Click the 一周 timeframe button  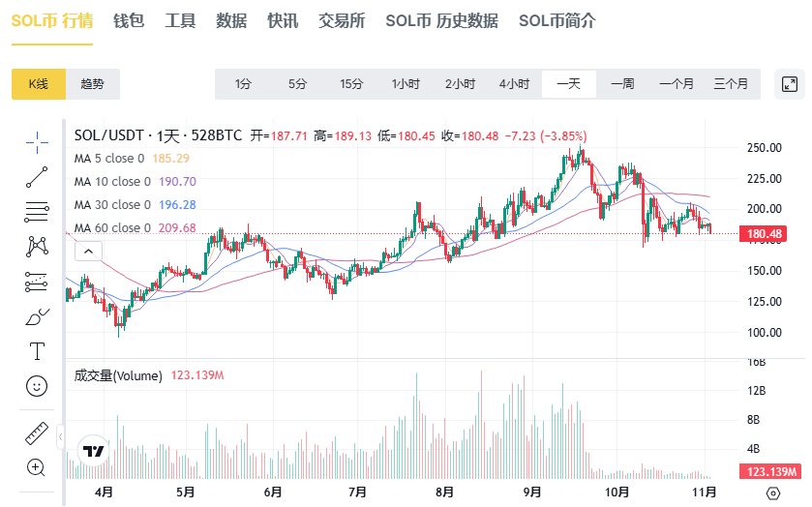point(622,84)
